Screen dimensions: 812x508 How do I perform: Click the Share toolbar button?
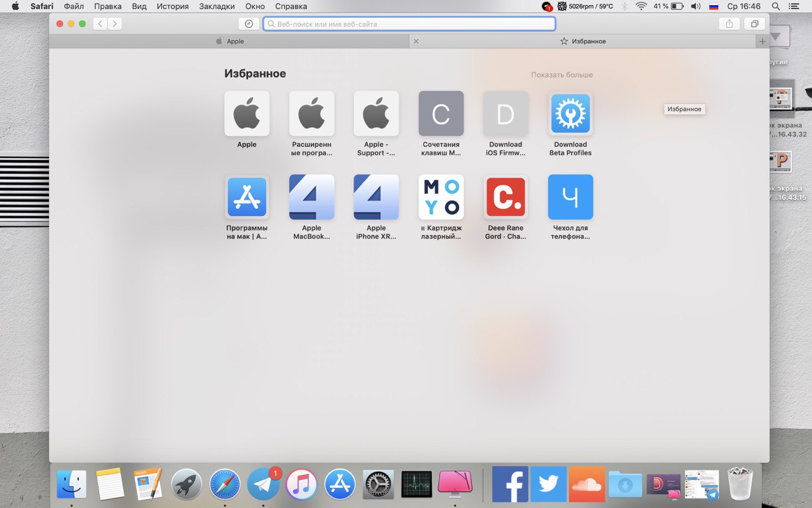tap(729, 23)
